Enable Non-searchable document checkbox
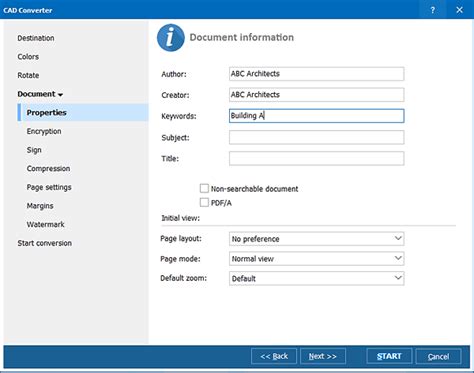474x373 pixels. point(204,188)
